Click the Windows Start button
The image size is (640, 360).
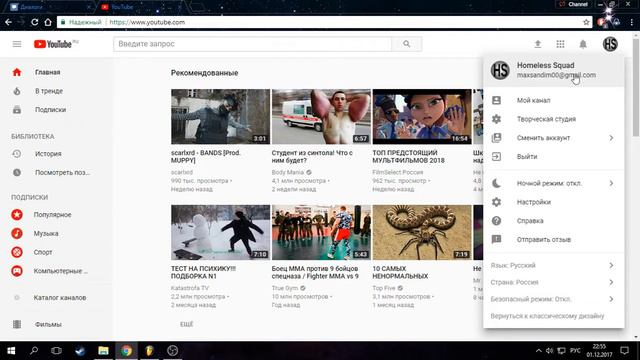pyautogui.click(x=11, y=351)
